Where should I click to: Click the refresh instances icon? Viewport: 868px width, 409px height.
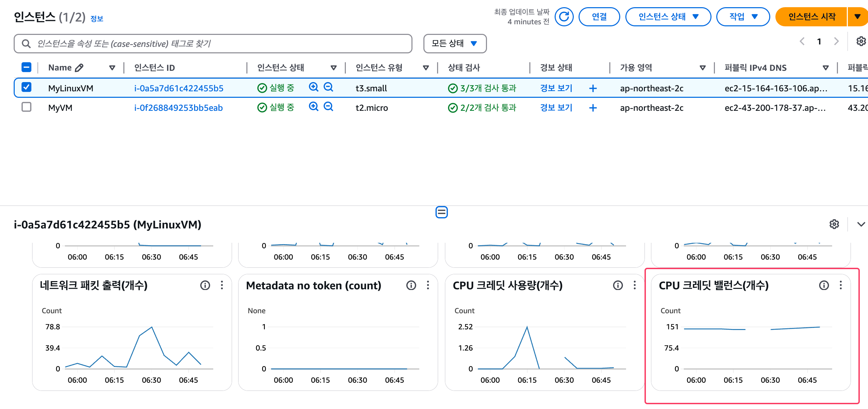click(564, 17)
